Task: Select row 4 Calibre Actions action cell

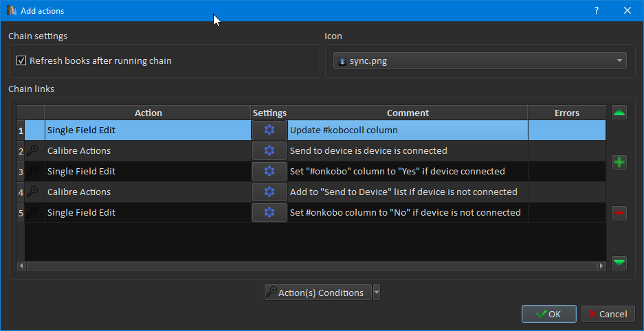Action: (148, 192)
